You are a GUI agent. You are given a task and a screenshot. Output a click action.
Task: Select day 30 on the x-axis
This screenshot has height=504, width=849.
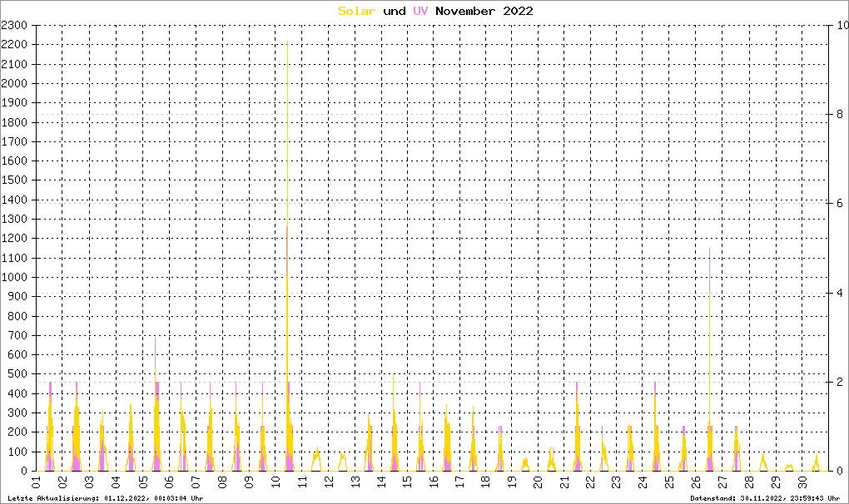802,482
